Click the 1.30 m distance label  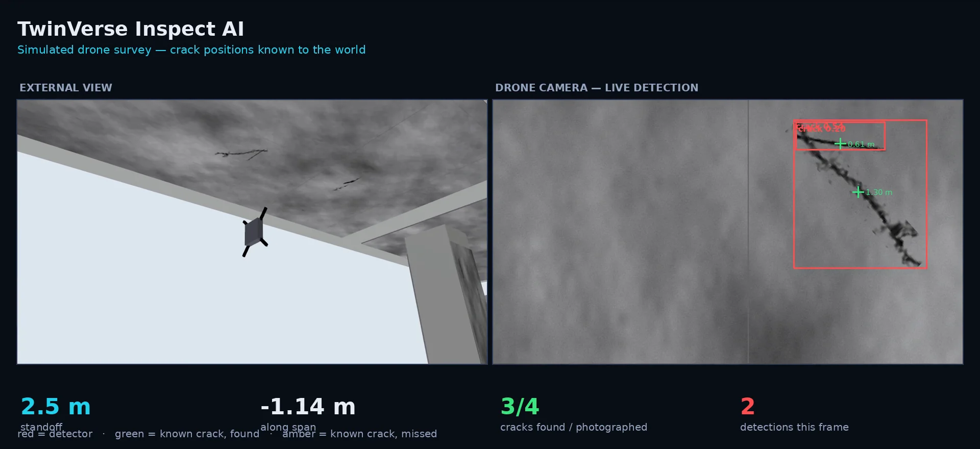[879, 192]
